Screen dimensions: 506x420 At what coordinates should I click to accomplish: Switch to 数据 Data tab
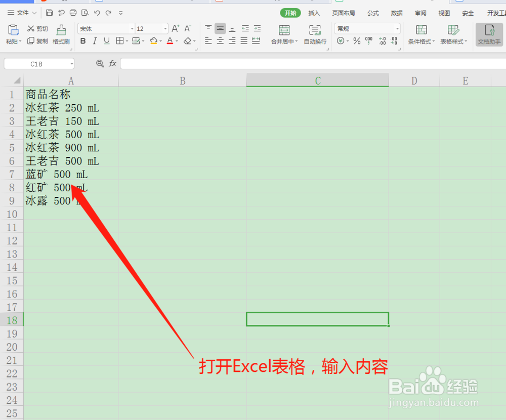click(x=397, y=13)
